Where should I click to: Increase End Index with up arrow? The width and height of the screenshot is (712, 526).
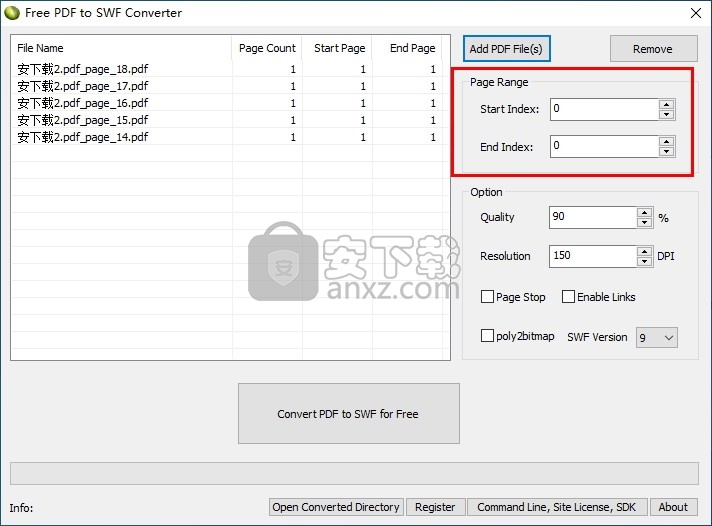coord(667,141)
